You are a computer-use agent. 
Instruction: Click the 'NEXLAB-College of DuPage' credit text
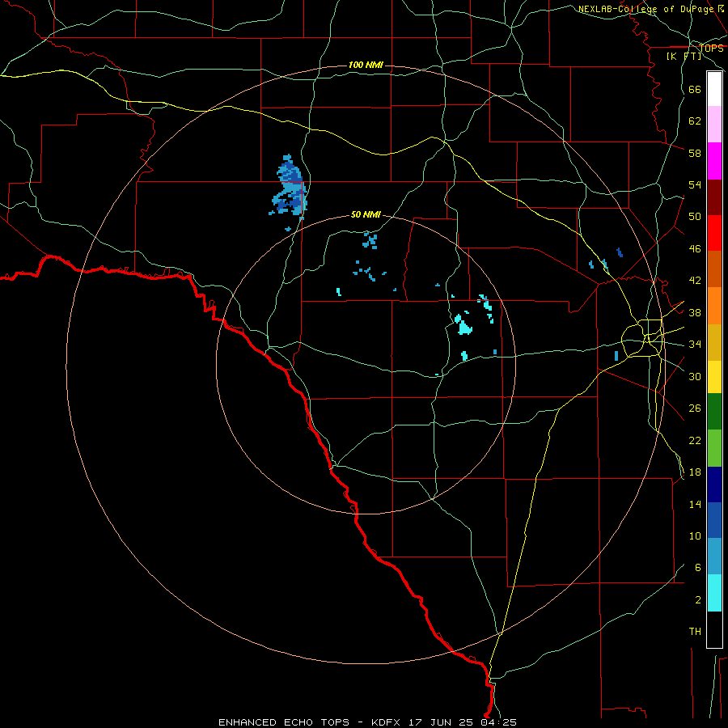tap(645, 9)
